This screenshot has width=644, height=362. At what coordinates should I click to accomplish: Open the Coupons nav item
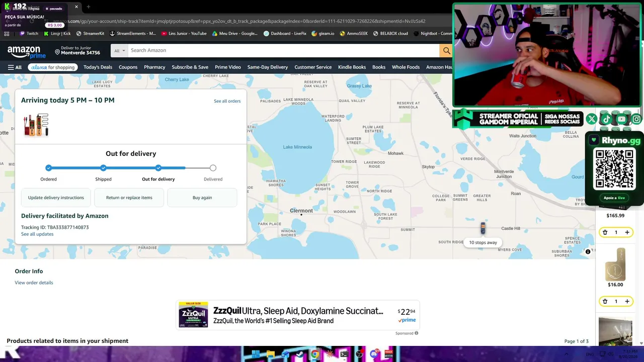[128, 67]
